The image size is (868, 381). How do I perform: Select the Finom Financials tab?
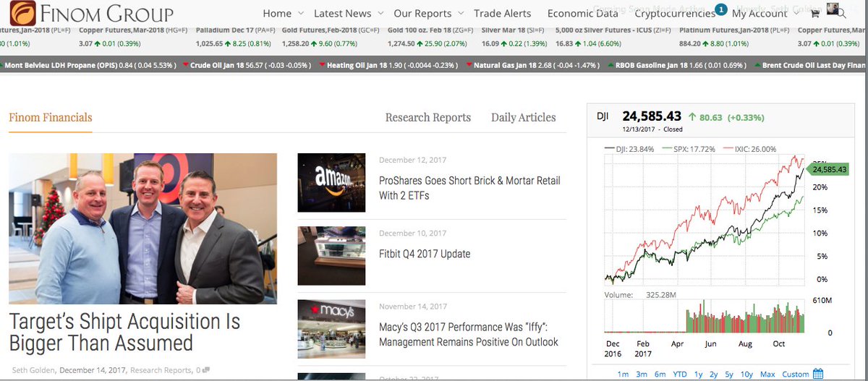click(51, 117)
